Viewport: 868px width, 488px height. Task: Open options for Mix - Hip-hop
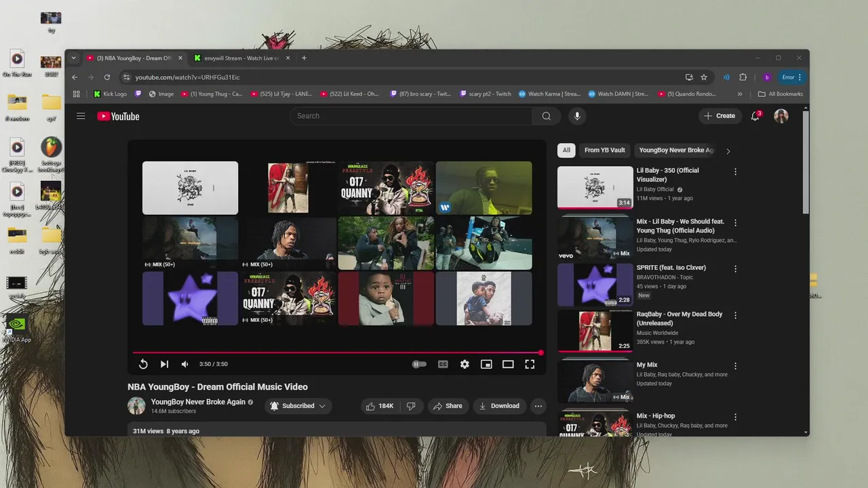click(x=735, y=418)
